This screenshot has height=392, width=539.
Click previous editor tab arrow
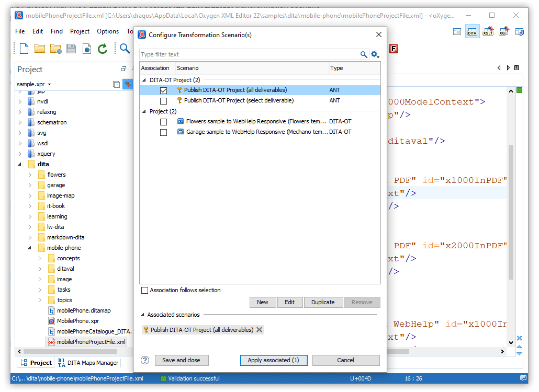click(499, 68)
